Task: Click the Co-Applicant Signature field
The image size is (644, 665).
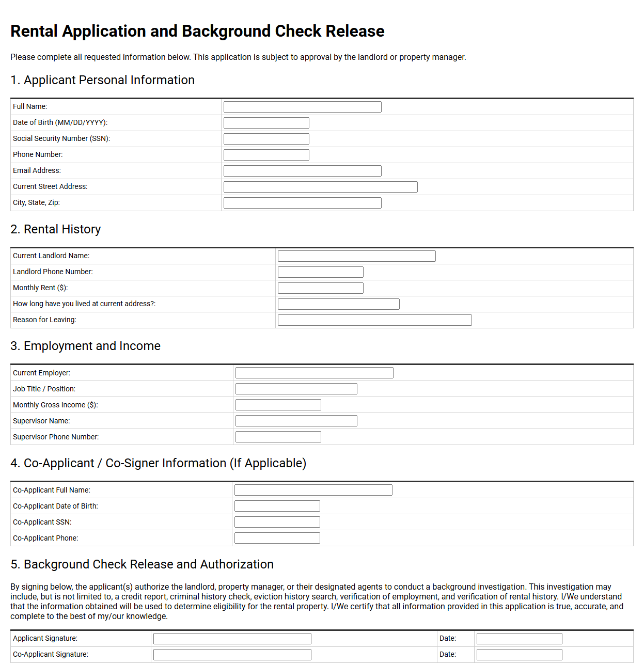Action: point(232,655)
